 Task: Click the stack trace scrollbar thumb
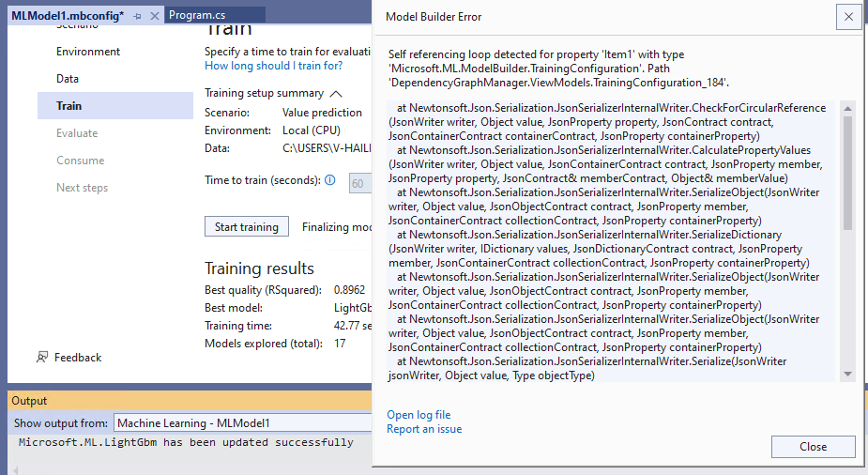click(847, 173)
